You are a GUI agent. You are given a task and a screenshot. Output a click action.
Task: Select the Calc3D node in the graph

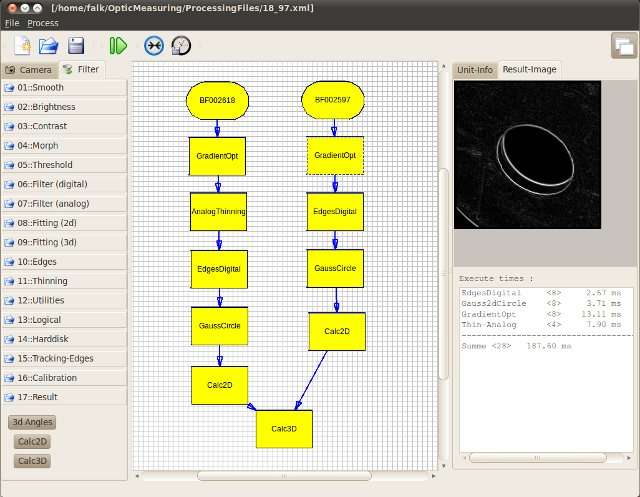(284, 429)
